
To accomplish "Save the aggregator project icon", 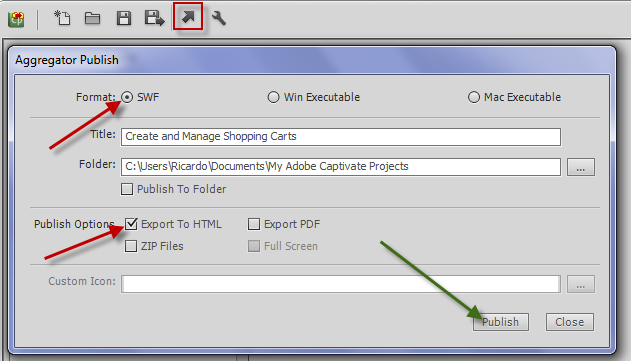I will pos(124,18).
